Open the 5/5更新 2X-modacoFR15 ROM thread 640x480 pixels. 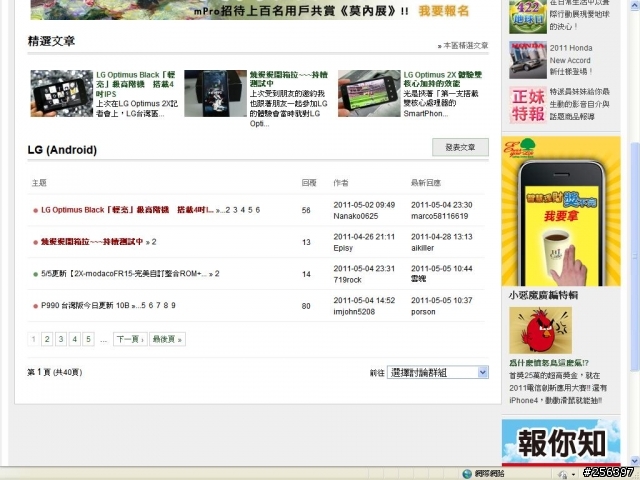[124, 273]
